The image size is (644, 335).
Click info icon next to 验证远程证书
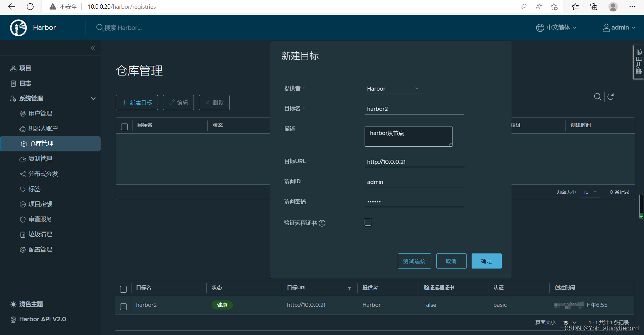pos(322,223)
